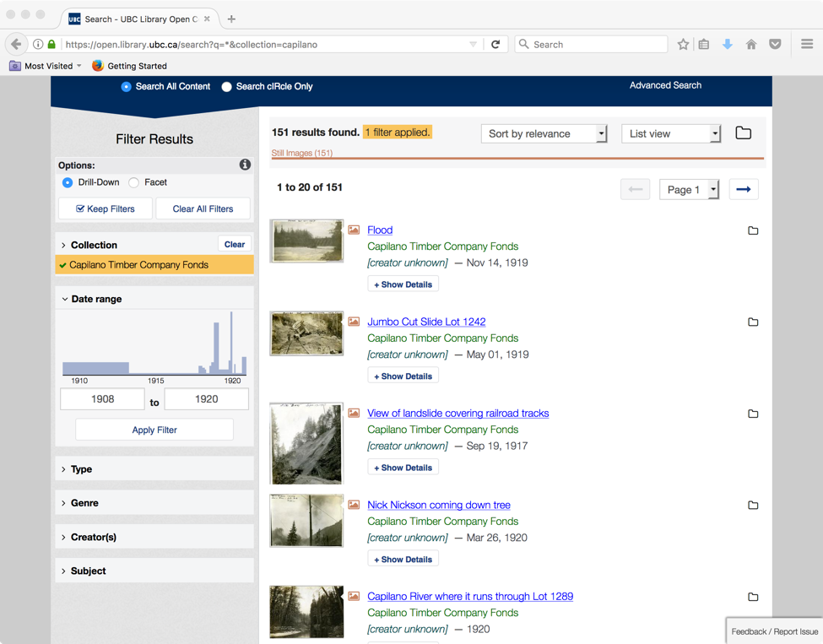Open the Page 1 dropdown
This screenshot has width=823, height=644.
689,189
